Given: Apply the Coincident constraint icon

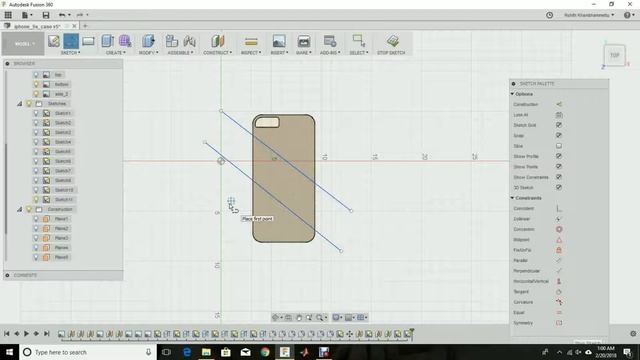Looking at the screenshot, I should [x=559, y=209].
